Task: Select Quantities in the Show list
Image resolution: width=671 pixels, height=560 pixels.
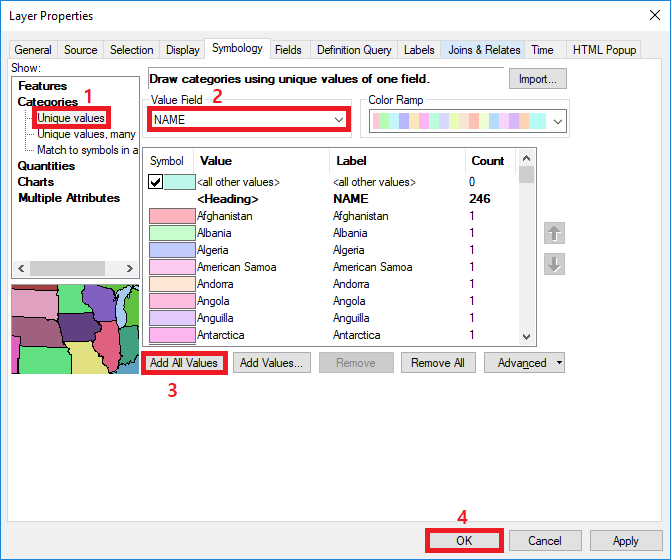Action: 46,166
